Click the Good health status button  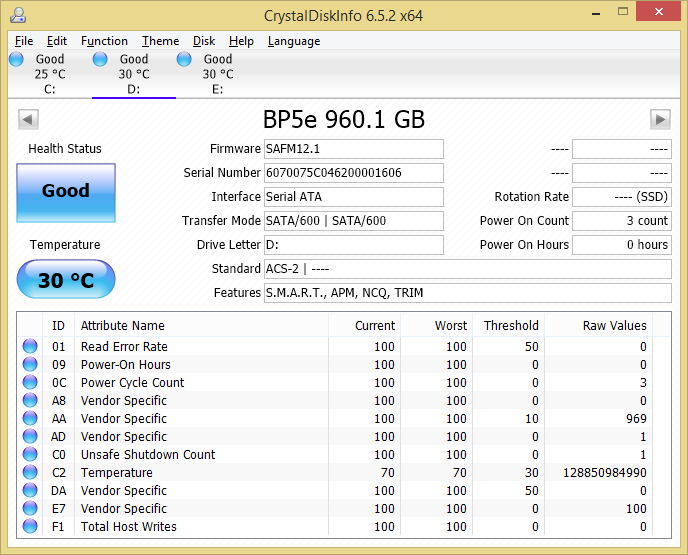tap(66, 192)
